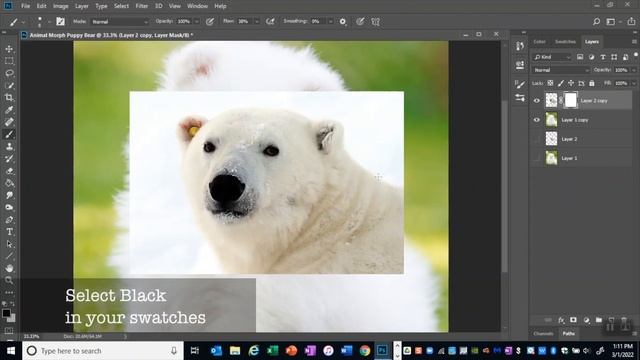This screenshot has height=360, width=640.
Task: Toggle pressure for opacity
Action: [x=210, y=22]
